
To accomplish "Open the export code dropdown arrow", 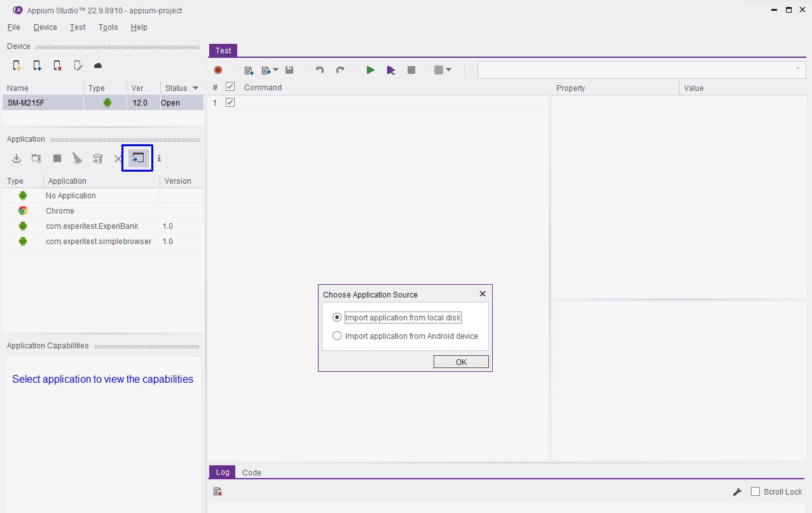I will (275, 70).
